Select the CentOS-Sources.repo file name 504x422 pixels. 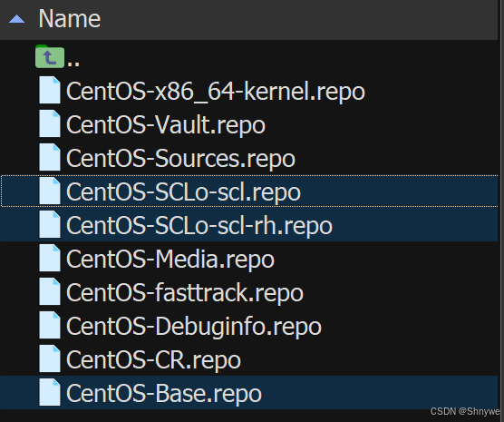point(180,159)
